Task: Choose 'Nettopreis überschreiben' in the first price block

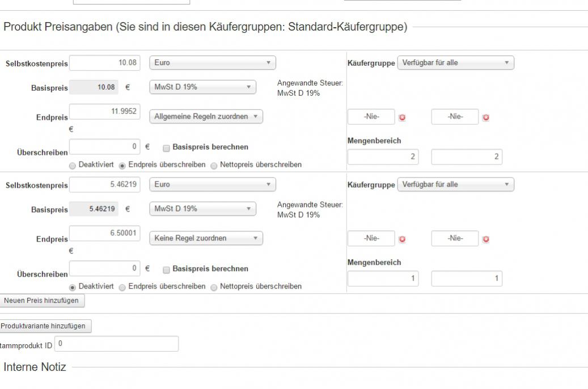Action: [214, 165]
